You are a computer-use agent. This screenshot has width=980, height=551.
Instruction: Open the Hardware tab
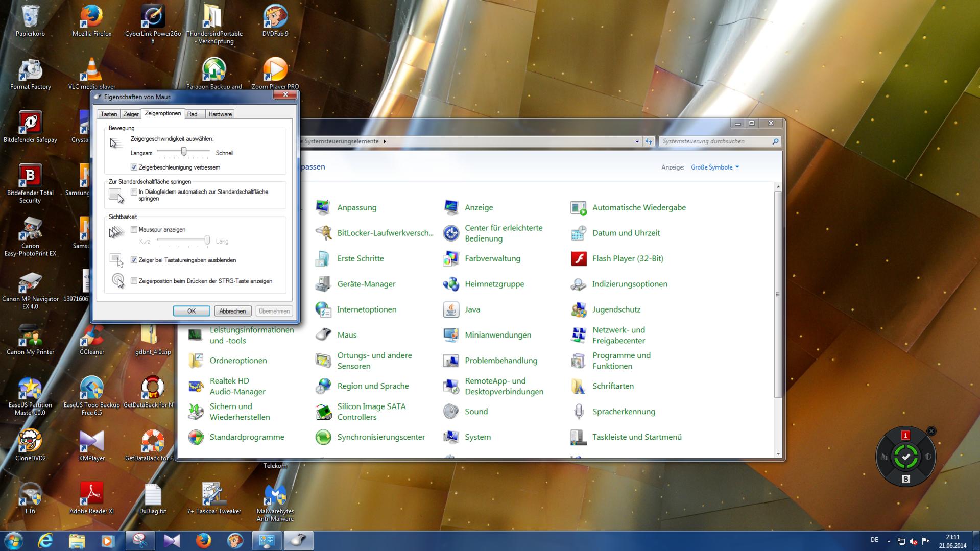point(220,114)
